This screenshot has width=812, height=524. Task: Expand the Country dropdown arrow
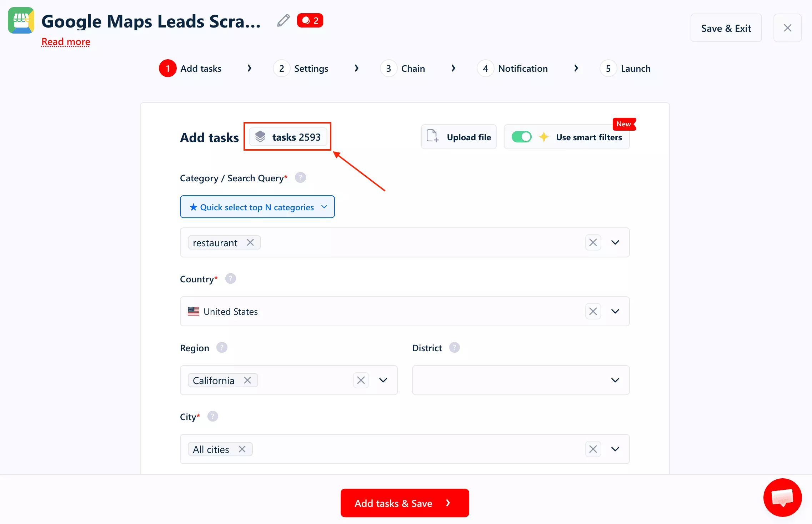point(615,312)
